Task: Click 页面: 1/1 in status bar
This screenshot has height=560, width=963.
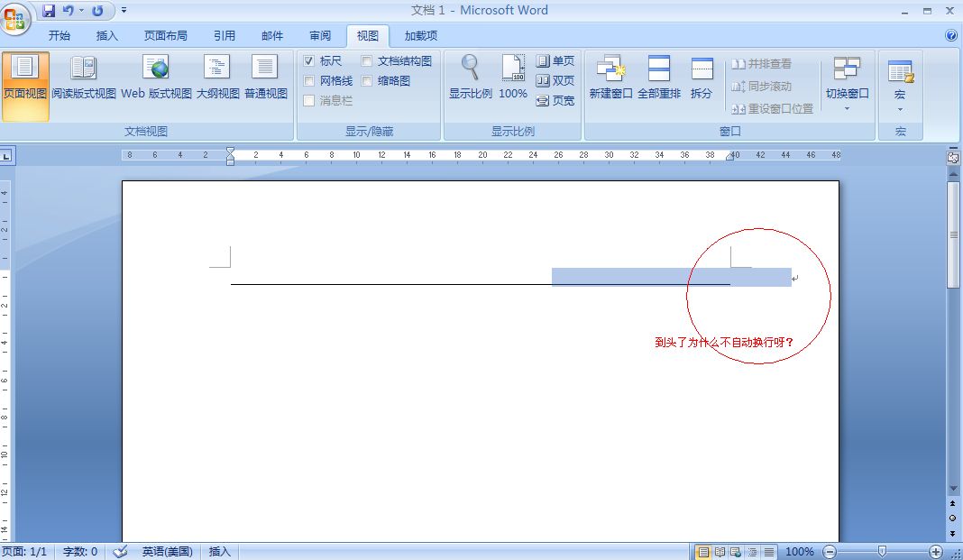Action: point(24,552)
